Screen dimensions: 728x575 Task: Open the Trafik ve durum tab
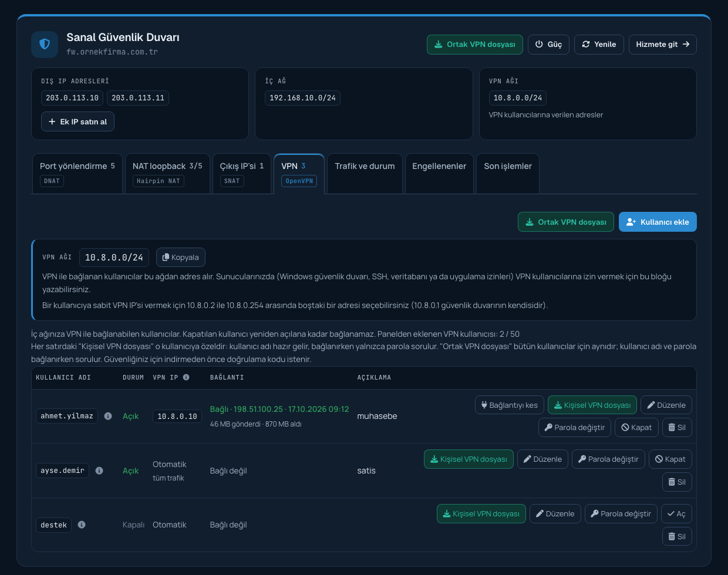point(365,173)
